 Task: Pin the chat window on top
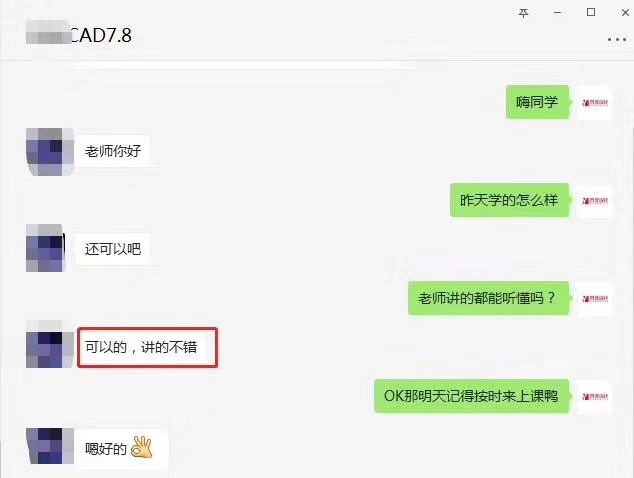523,13
